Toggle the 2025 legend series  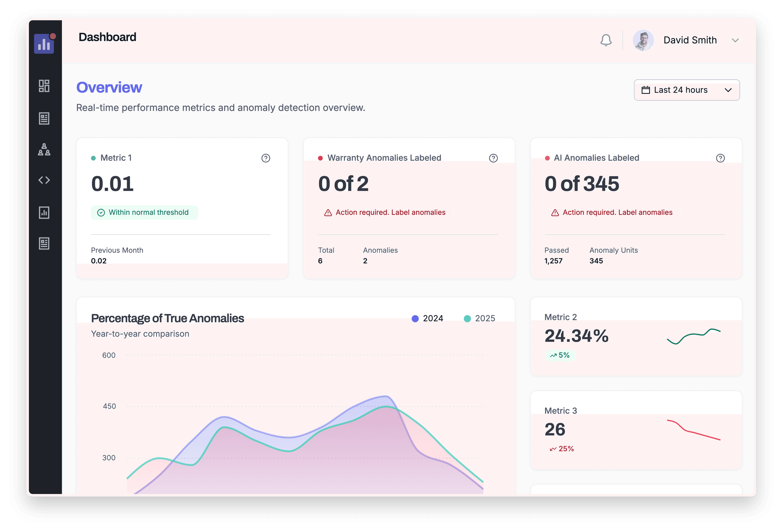click(479, 318)
